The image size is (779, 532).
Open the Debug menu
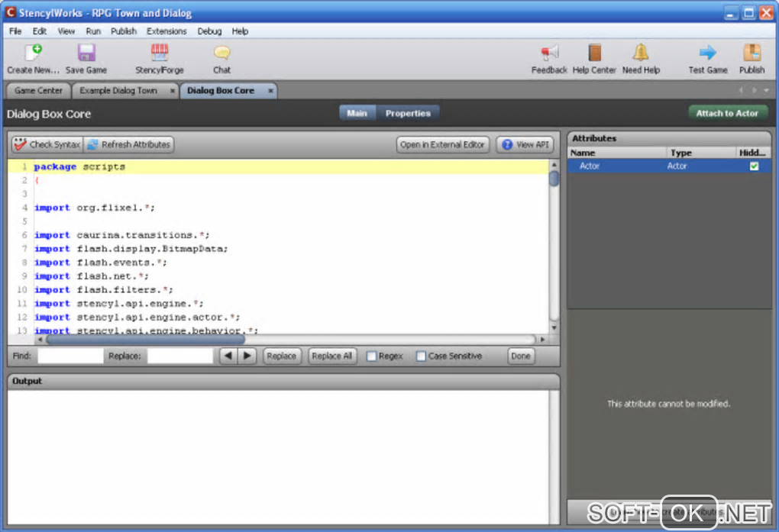coord(210,31)
